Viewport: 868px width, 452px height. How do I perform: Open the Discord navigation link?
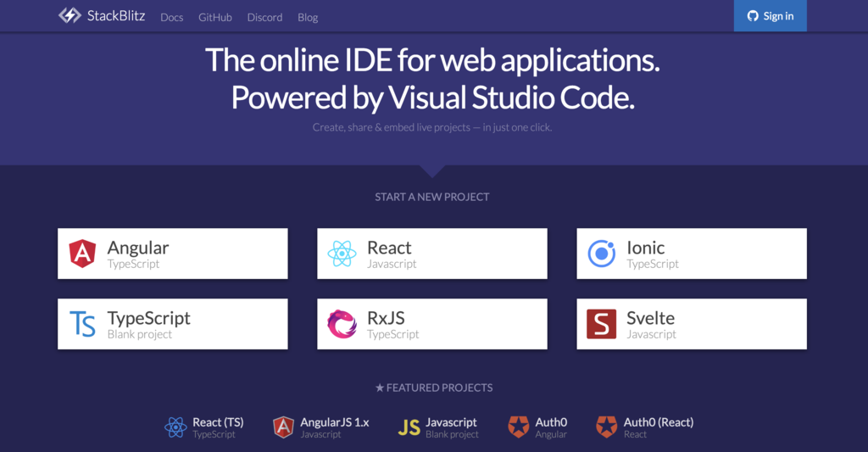coord(264,17)
